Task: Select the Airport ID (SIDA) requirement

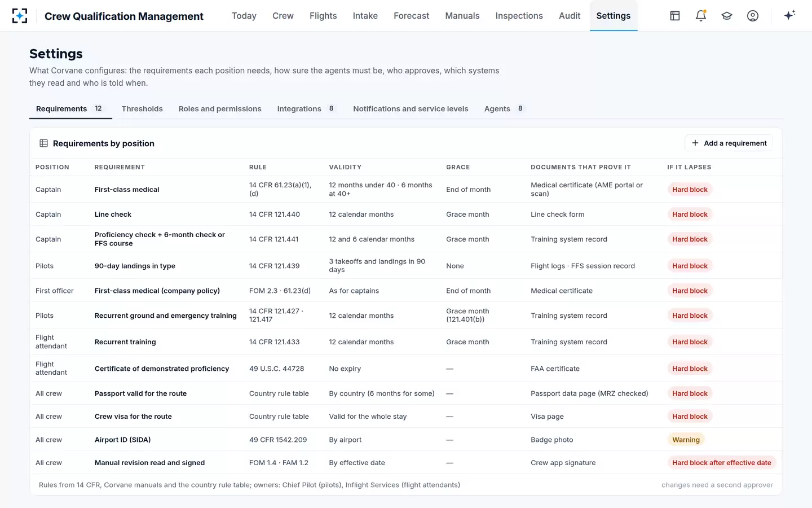Action: [x=122, y=440]
